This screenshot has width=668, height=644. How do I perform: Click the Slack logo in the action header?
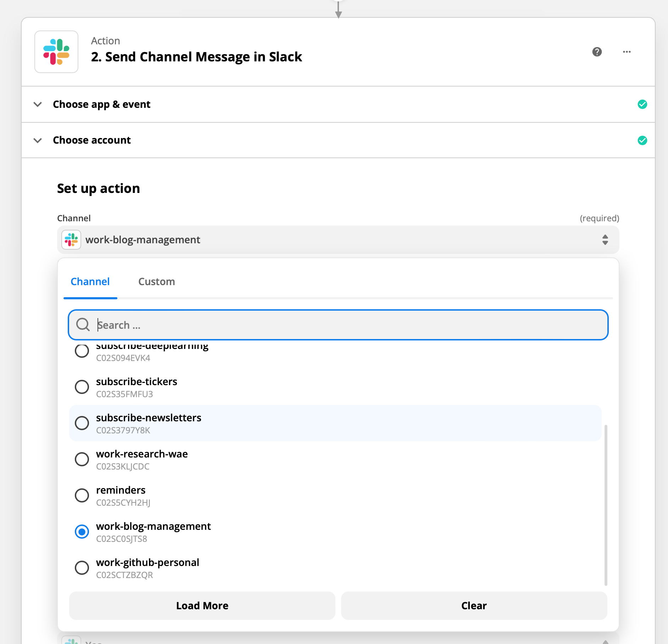pyautogui.click(x=56, y=52)
